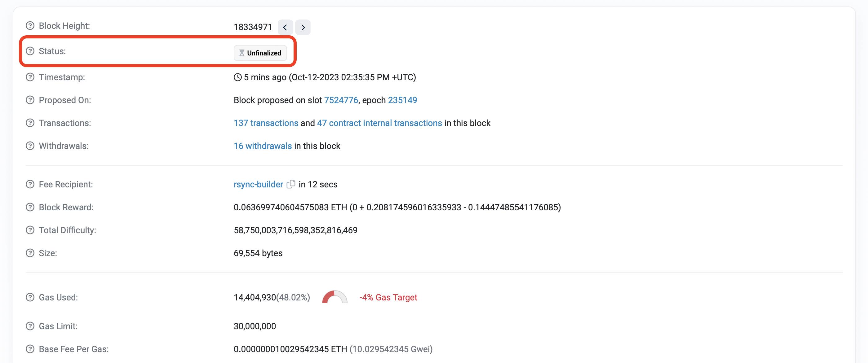Click timestamp text 5 mins ago
868x363 pixels.
click(x=265, y=77)
